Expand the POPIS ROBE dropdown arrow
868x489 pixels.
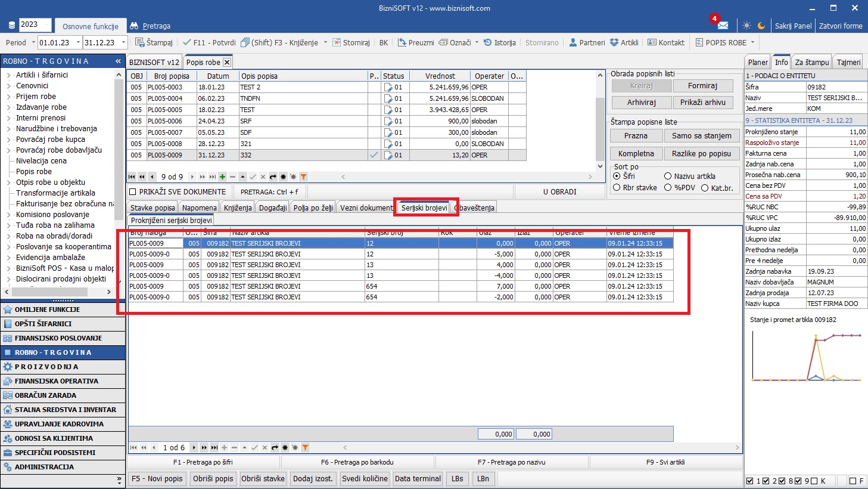tap(752, 42)
